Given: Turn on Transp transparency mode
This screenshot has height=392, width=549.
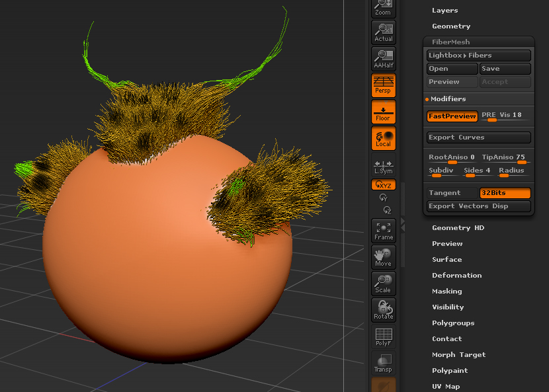Looking at the screenshot, I should [x=383, y=362].
